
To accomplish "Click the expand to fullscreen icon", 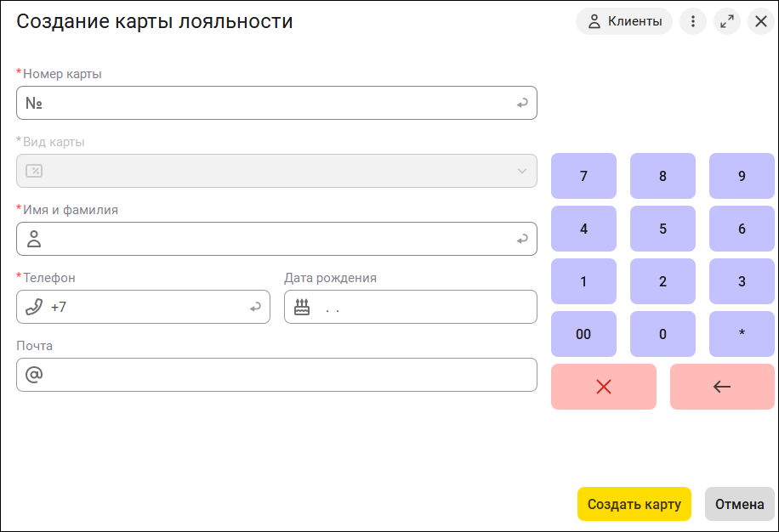I will (x=727, y=22).
